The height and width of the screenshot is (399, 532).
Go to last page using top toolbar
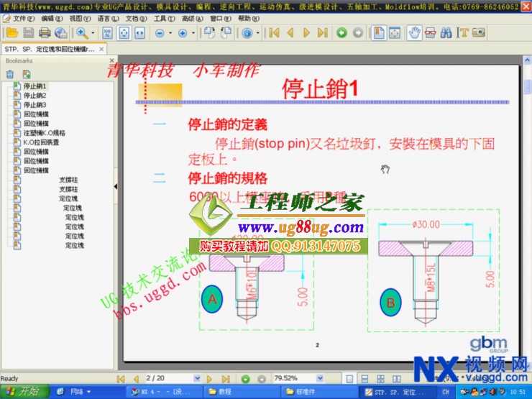click(323, 33)
